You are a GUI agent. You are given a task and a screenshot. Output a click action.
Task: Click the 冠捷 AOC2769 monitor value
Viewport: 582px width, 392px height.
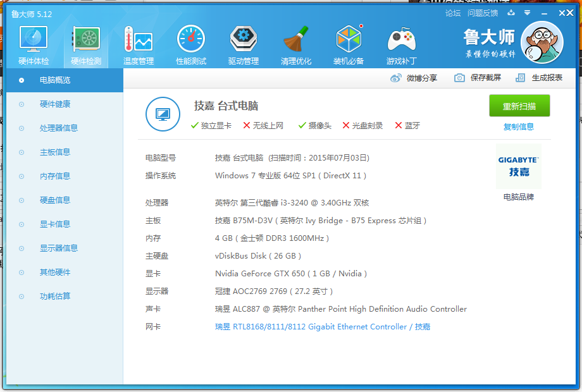coord(274,291)
